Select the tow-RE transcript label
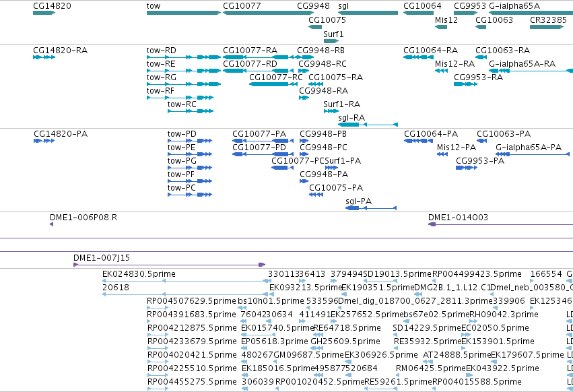The width and height of the screenshot is (573, 392). click(161, 63)
